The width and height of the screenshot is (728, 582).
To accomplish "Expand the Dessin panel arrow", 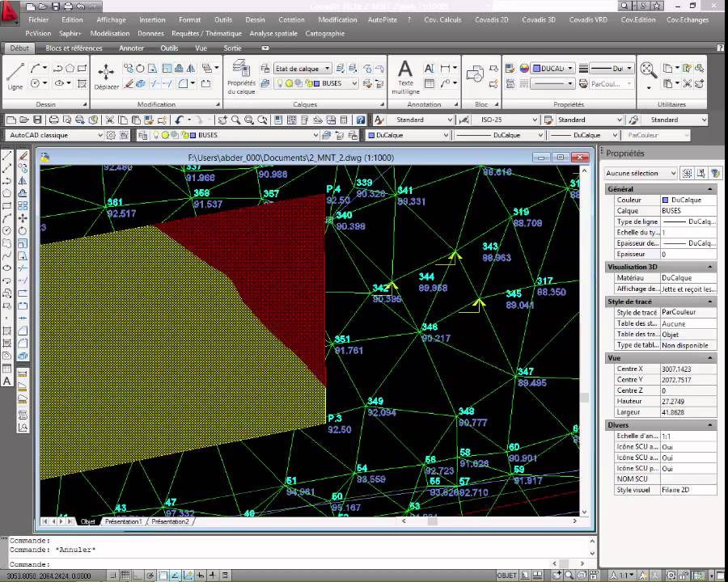I will tap(85, 104).
